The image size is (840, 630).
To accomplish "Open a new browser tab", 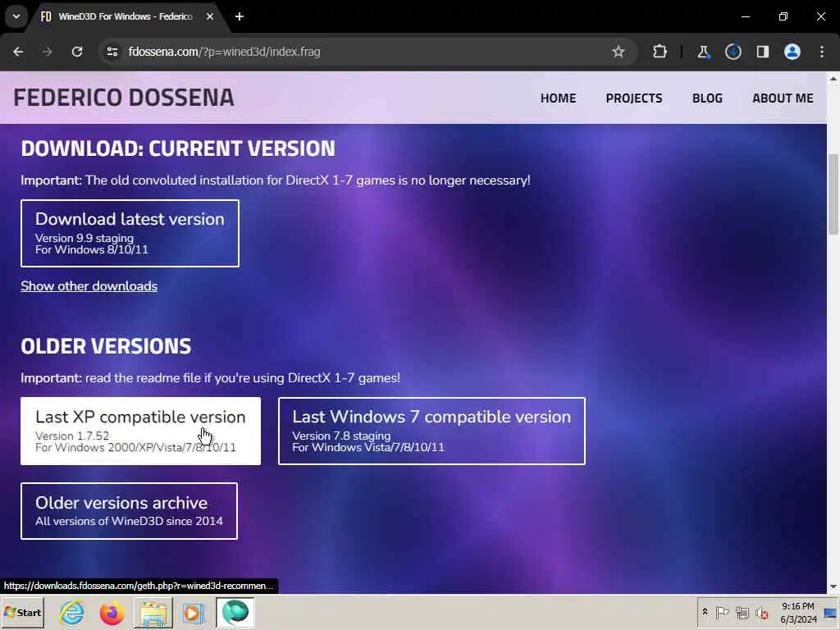I will 240,16.
